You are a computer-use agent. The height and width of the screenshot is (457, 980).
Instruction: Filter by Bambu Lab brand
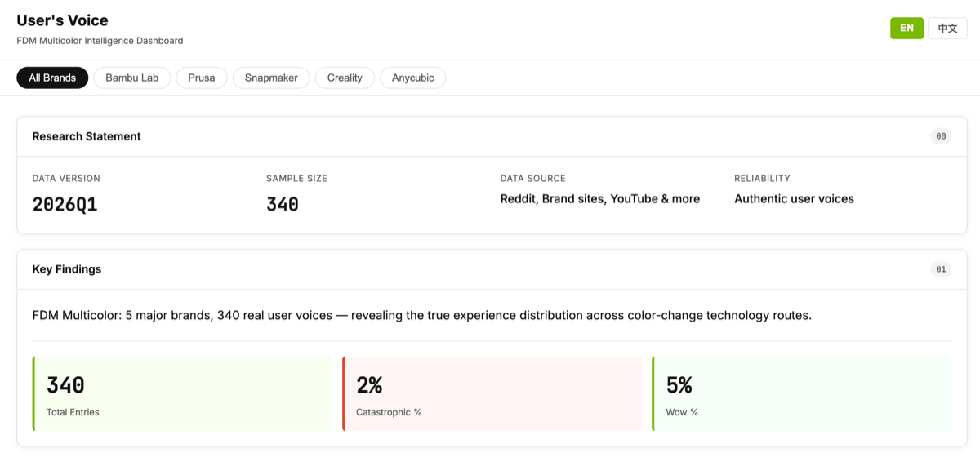[132, 78]
